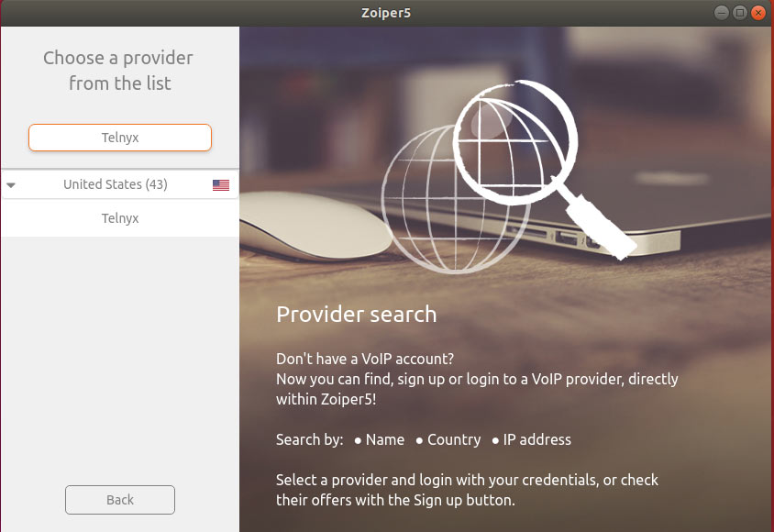Click the 'Name' search-by text

385,439
